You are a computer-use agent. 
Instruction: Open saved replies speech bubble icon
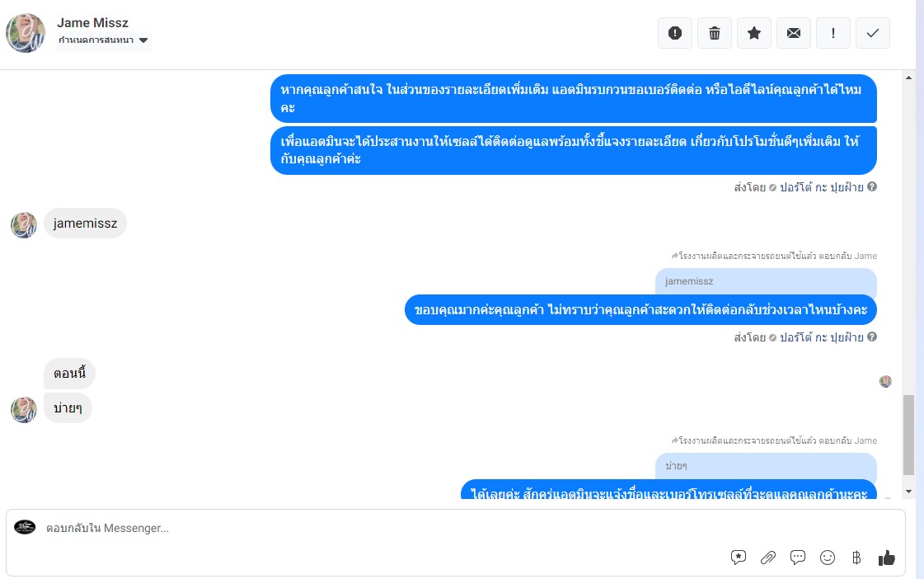[x=797, y=558]
